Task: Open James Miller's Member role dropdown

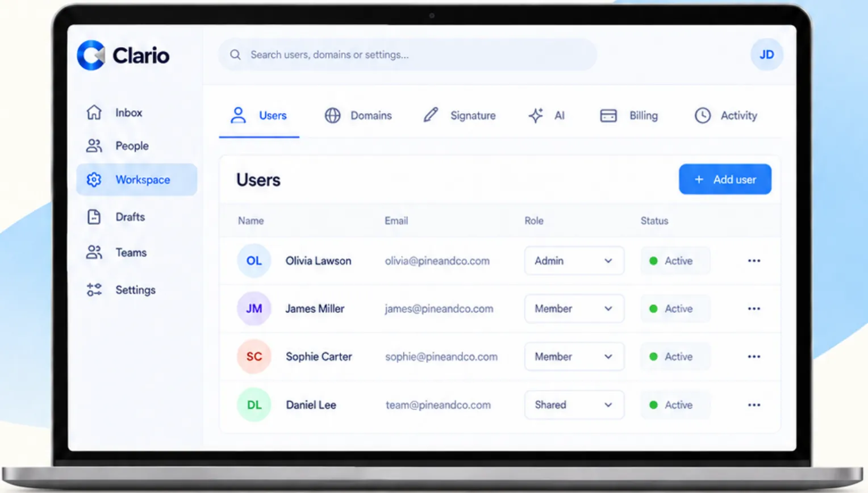Action: [x=574, y=308]
